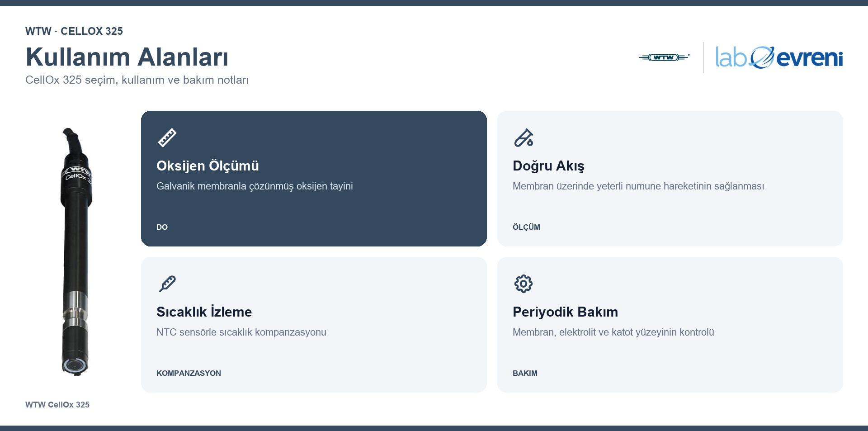Click the ruler icon in Oksijen Ölçümü card
Viewport: 868px width, 431px height.
click(x=167, y=138)
